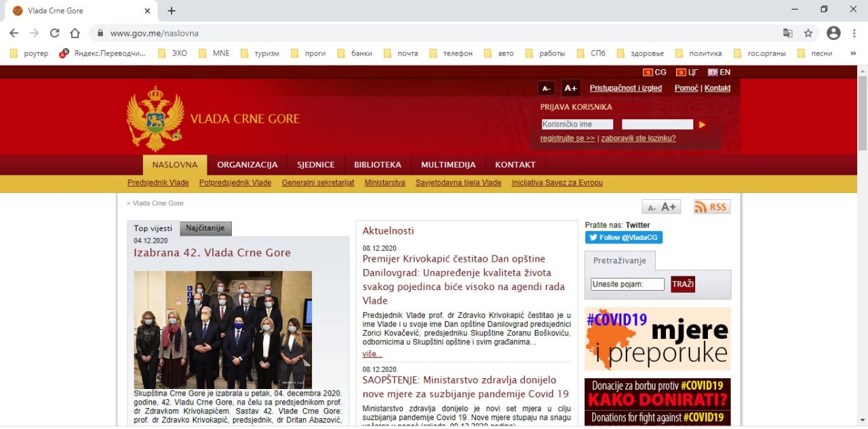868x429 pixels.
Task: Open the песни bookmarks folder
Action: [814, 53]
